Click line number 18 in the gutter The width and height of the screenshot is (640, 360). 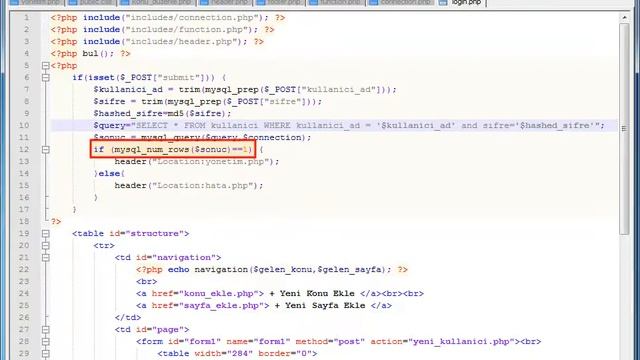click(x=24, y=221)
